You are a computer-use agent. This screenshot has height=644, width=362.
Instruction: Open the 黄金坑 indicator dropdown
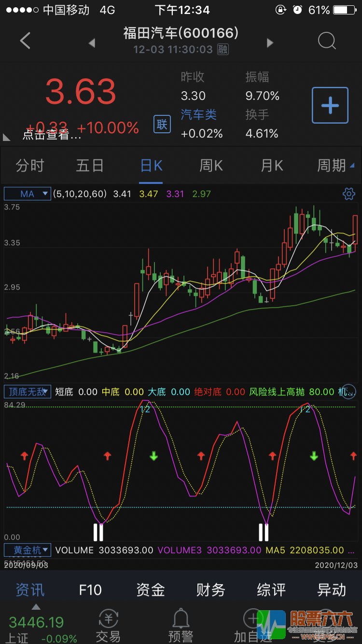27,550
